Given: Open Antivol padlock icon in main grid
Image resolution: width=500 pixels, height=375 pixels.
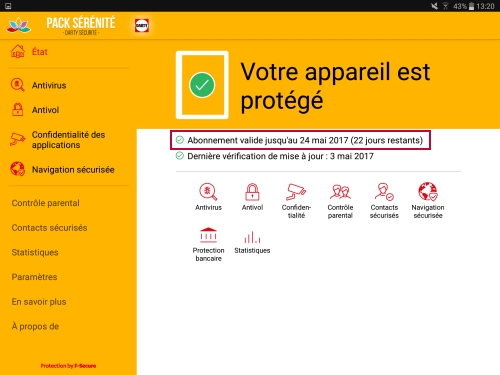Looking at the screenshot, I should pyautogui.click(x=252, y=192).
